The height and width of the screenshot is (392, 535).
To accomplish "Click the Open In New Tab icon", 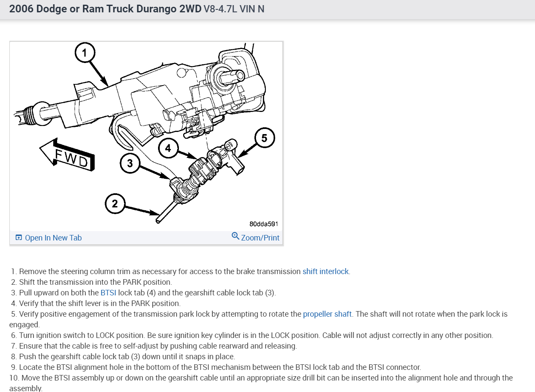I will click(18, 238).
